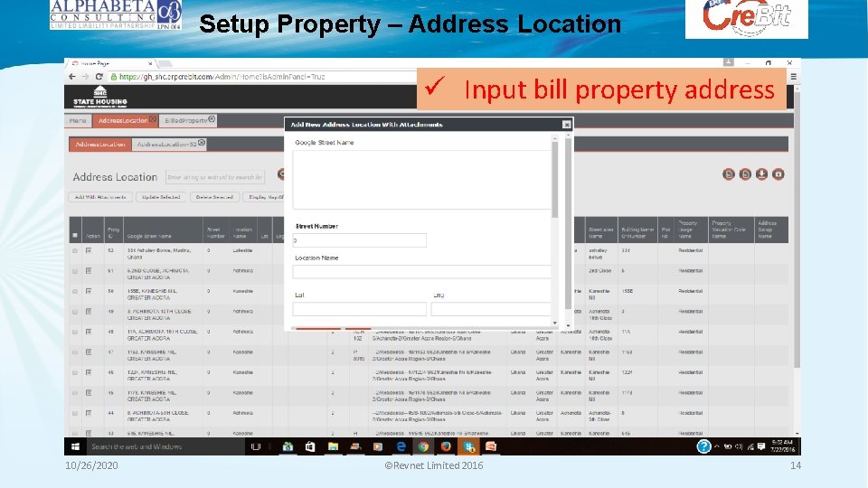Check the row checkbox for entry 47
This screenshot has width=868, height=488.
coord(75,352)
